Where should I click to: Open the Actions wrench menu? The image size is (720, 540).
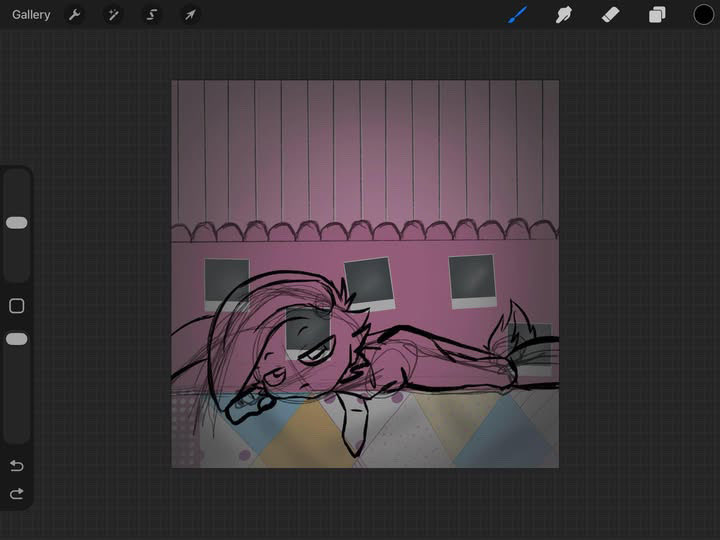point(74,15)
